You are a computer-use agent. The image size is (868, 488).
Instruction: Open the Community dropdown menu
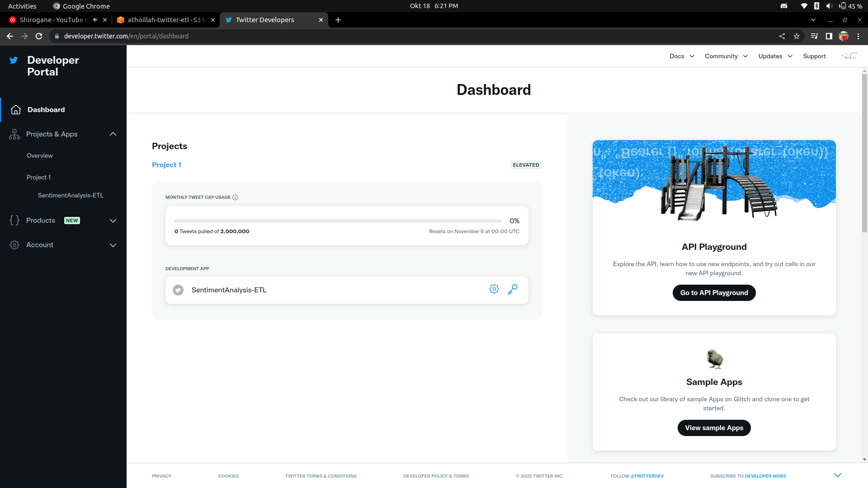(x=726, y=56)
